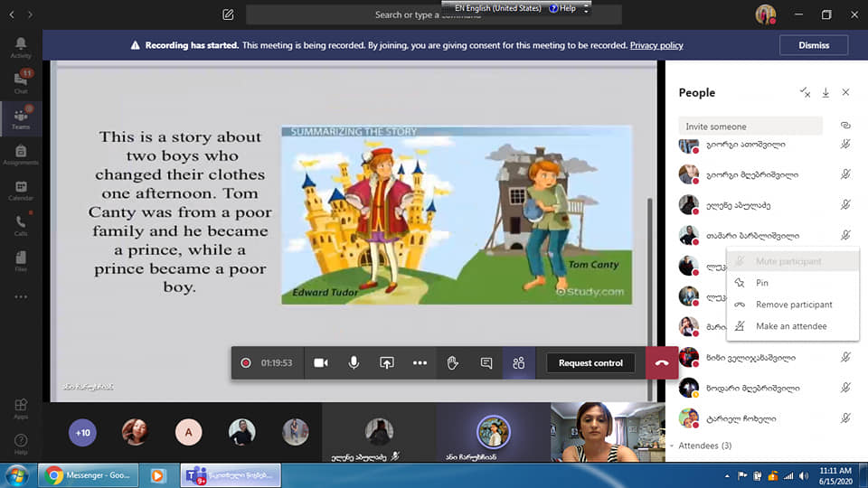Switch to Messenger Chrome taskbar window
This screenshot has height=488, width=868.
pyautogui.click(x=88, y=475)
